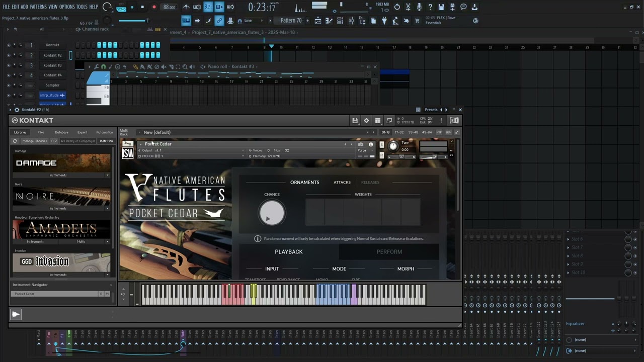Open audio editor scissors icon

pyautogui.click(x=408, y=7)
